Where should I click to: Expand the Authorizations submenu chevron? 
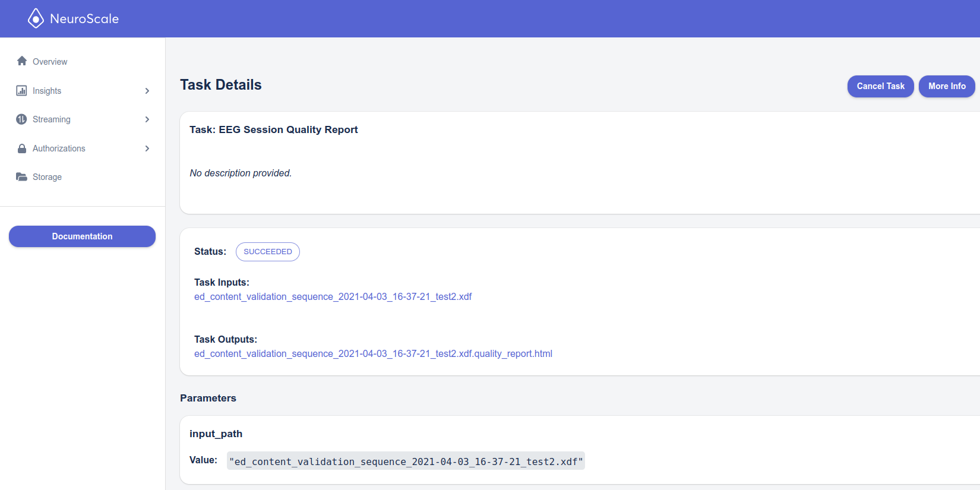coord(147,148)
